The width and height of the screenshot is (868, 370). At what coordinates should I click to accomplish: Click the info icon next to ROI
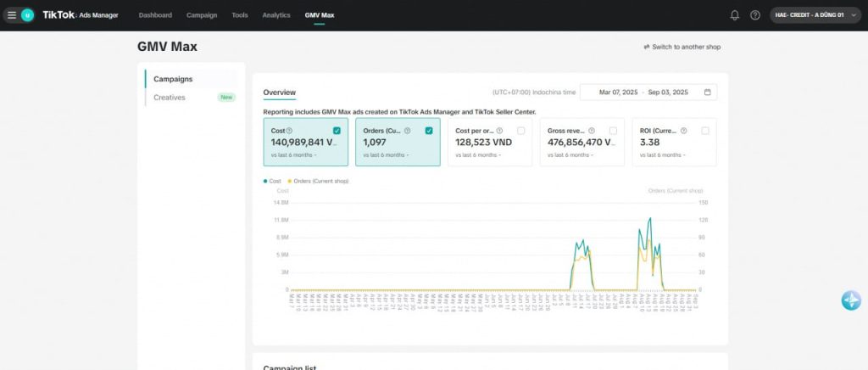click(683, 131)
